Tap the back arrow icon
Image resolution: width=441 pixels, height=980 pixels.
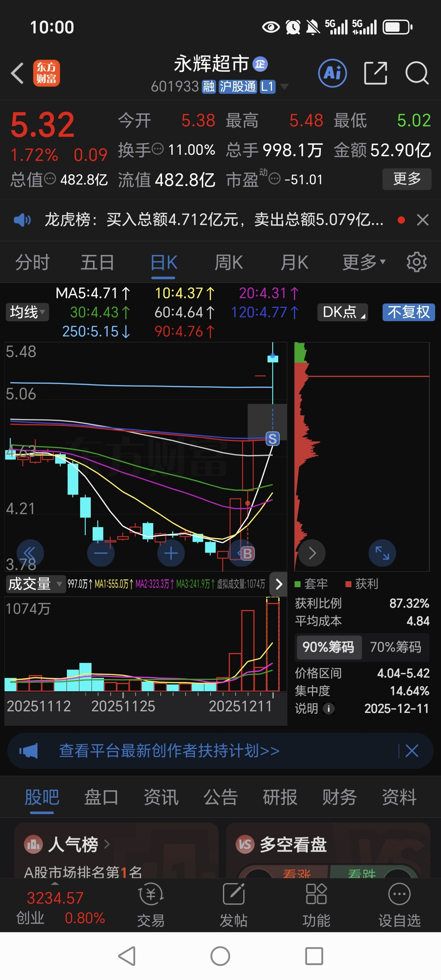18,73
